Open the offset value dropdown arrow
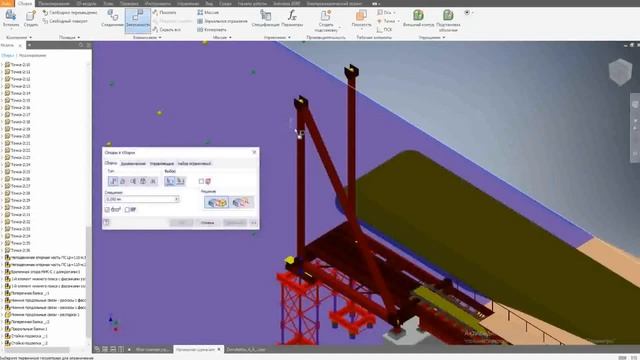This screenshot has width=640, height=360. [176, 199]
